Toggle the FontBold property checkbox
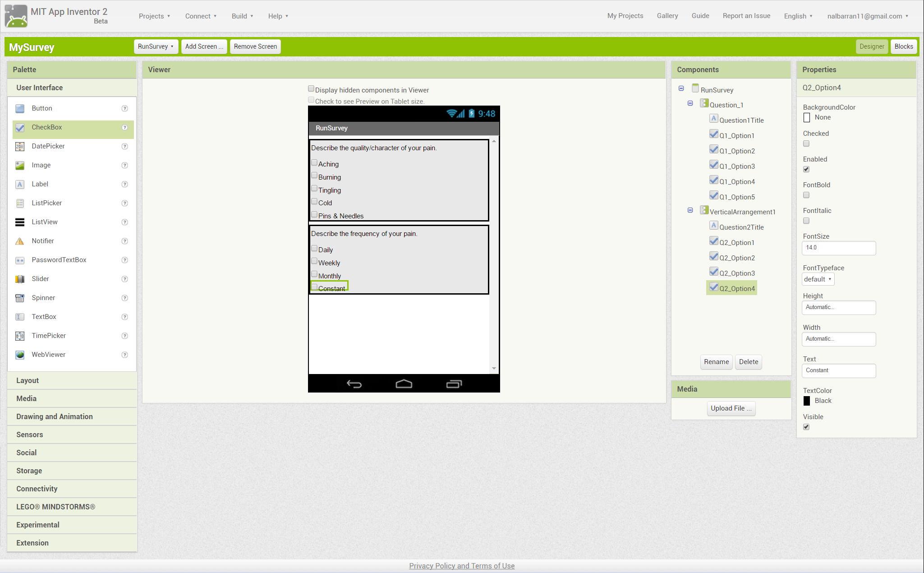This screenshot has height=573, width=924. pos(806,195)
